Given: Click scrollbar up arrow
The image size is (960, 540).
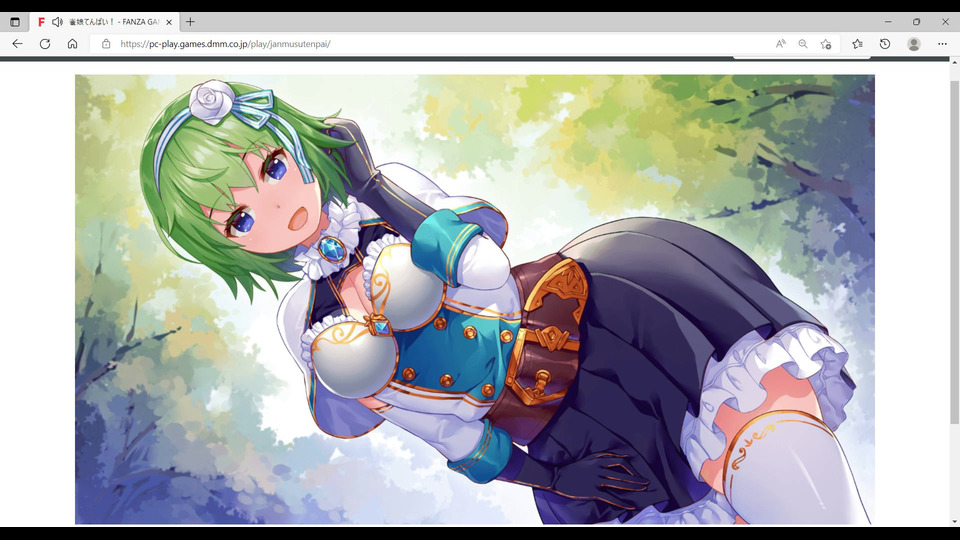Looking at the screenshot, I should (x=954, y=63).
